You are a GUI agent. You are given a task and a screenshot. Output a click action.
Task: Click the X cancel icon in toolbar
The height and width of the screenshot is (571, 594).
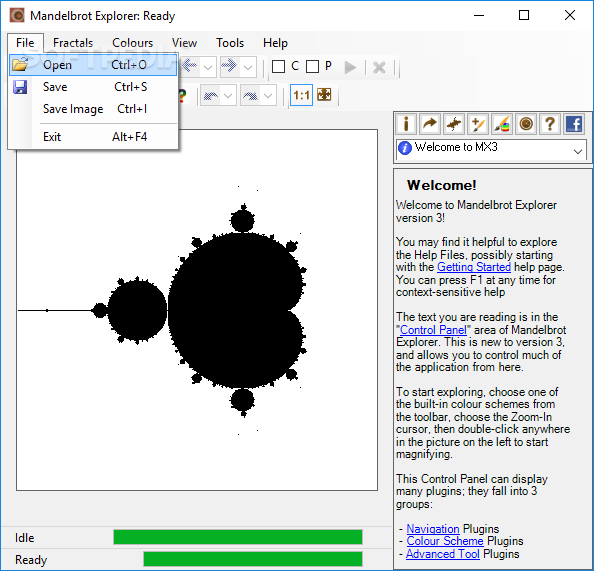pyautogui.click(x=379, y=68)
